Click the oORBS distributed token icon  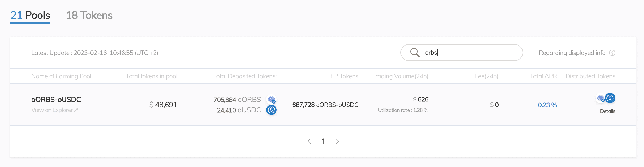coord(601,98)
